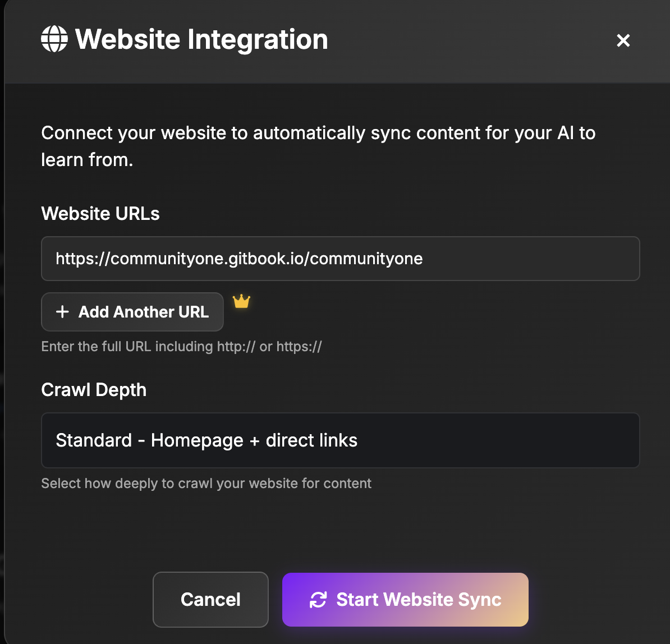This screenshot has height=644, width=670.
Task: Cancel the website integration setup
Action: [210, 600]
